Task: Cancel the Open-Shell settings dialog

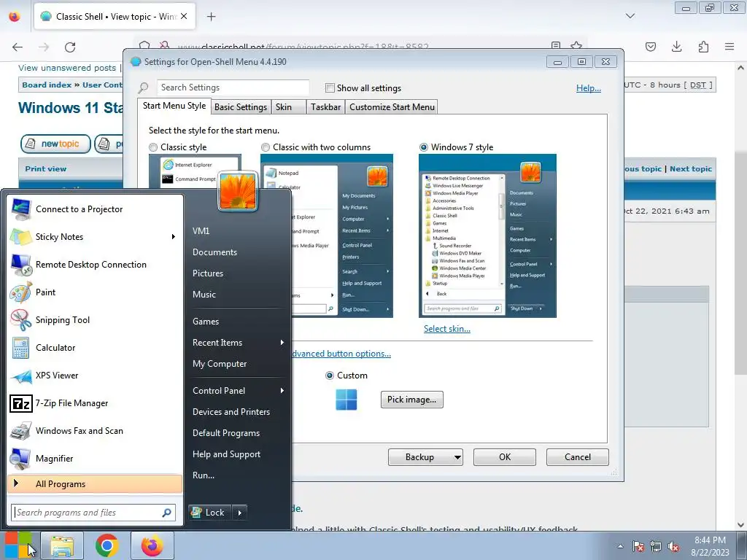Action: click(578, 457)
